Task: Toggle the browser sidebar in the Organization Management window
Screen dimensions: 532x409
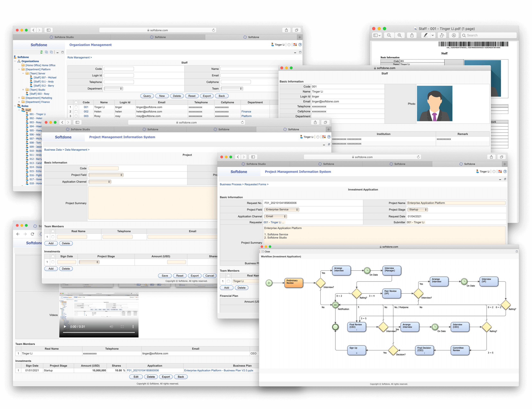Action: pyautogui.click(x=48, y=30)
